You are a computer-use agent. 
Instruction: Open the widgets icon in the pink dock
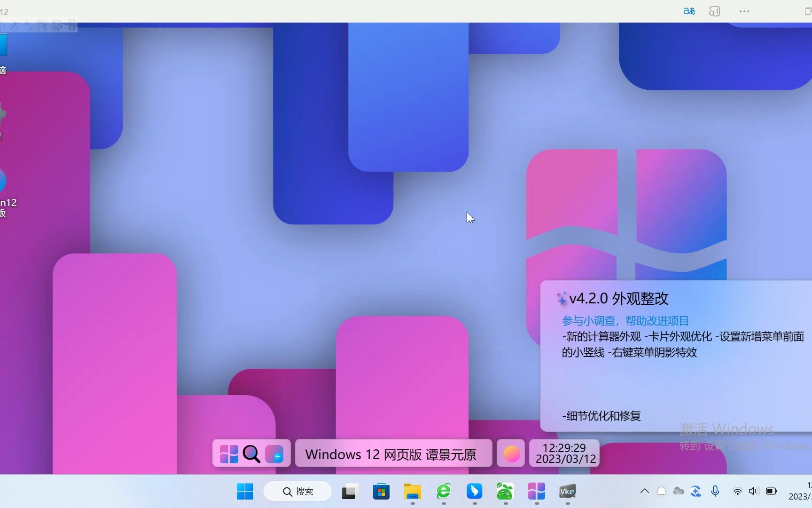274,454
